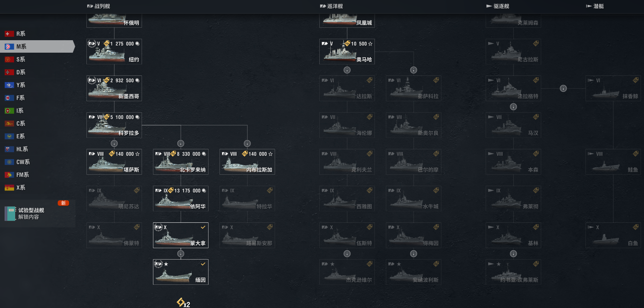Select the 奥马哈 cruiser card
The width and height of the screenshot is (644, 308).
pos(347,52)
